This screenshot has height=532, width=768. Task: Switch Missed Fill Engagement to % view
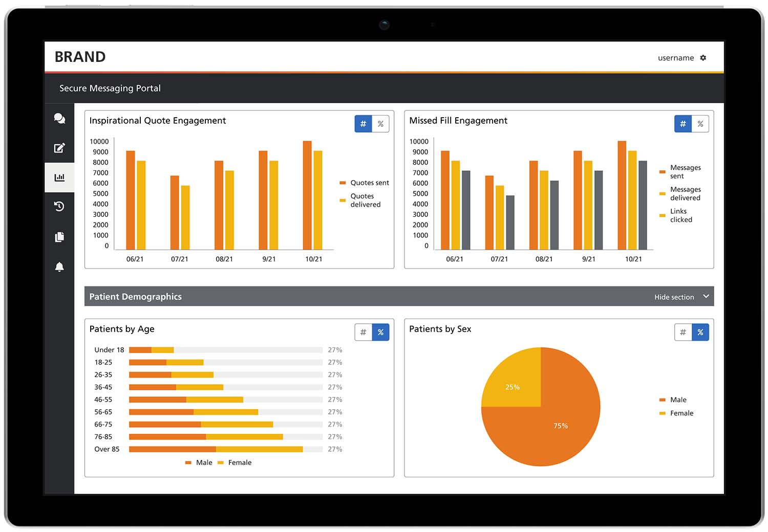point(700,124)
